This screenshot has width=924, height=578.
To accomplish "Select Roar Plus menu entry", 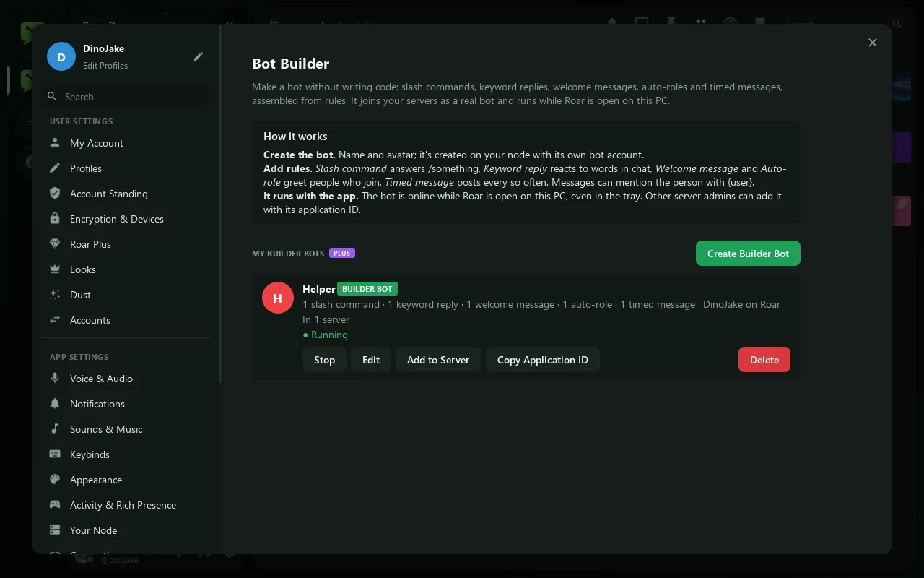I will 126,244.
